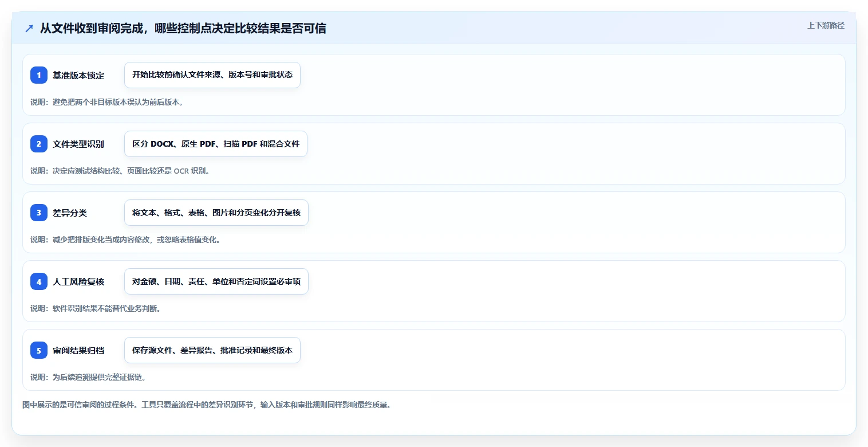
Task: Click the 保存源文件、差异报告 box
Action: (x=212, y=350)
